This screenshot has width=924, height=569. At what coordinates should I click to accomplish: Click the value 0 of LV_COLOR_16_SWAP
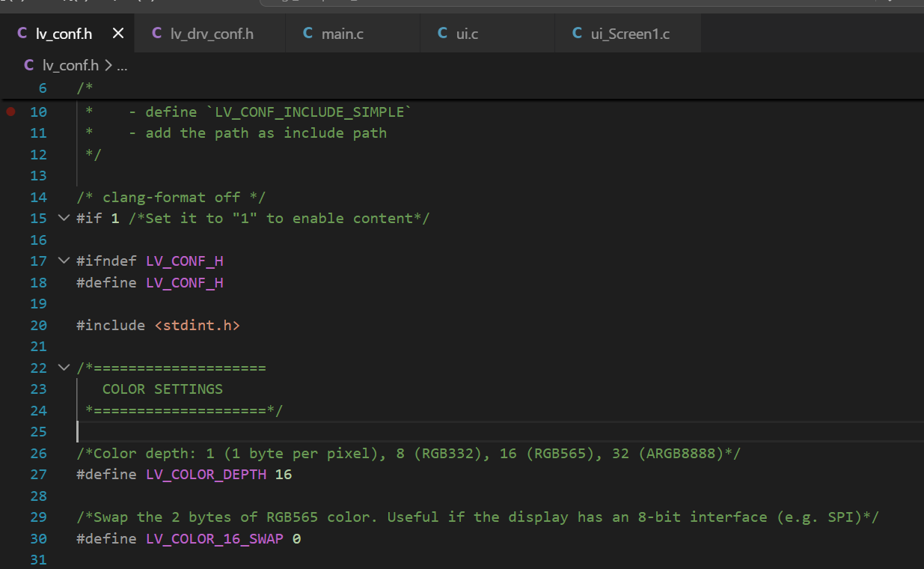click(x=296, y=538)
